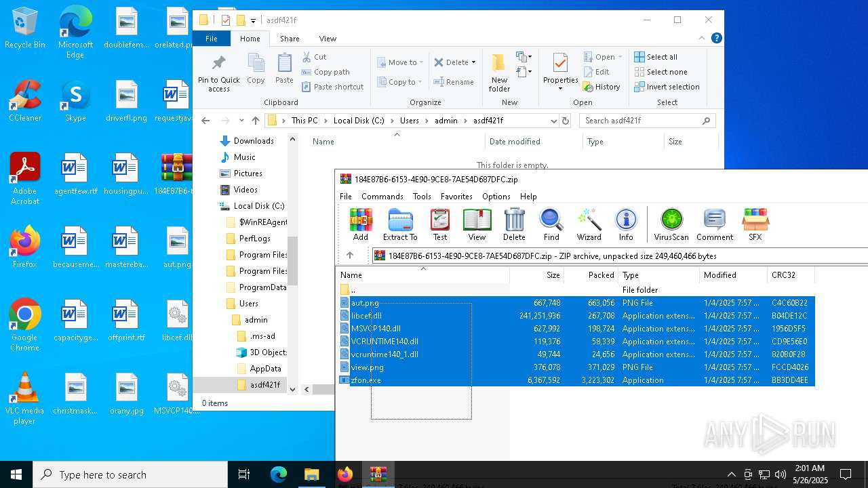Open the Options menu in WinRAR
The image size is (868, 488).
point(496,197)
